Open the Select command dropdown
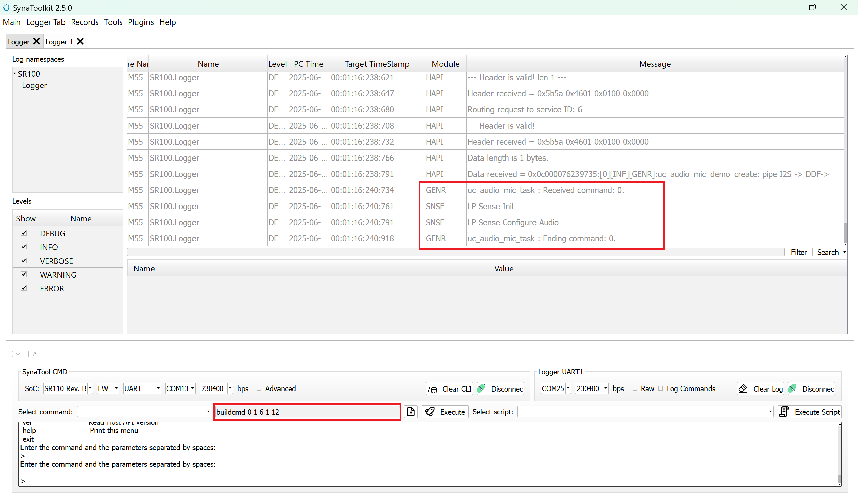Image resolution: width=858 pixels, height=504 pixels. click(208, 412)
